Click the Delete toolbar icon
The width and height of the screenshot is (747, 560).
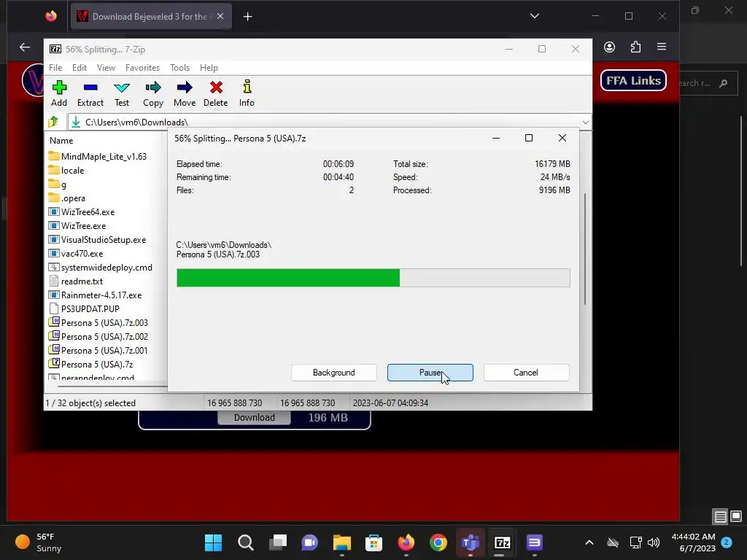pos(216,93)
